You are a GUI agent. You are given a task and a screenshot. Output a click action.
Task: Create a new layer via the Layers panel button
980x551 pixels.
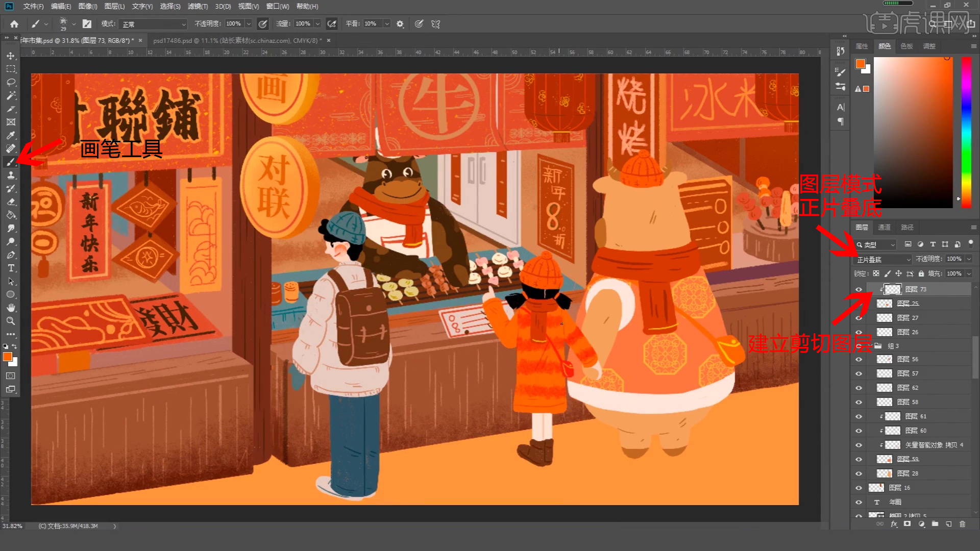coord(949,524)
